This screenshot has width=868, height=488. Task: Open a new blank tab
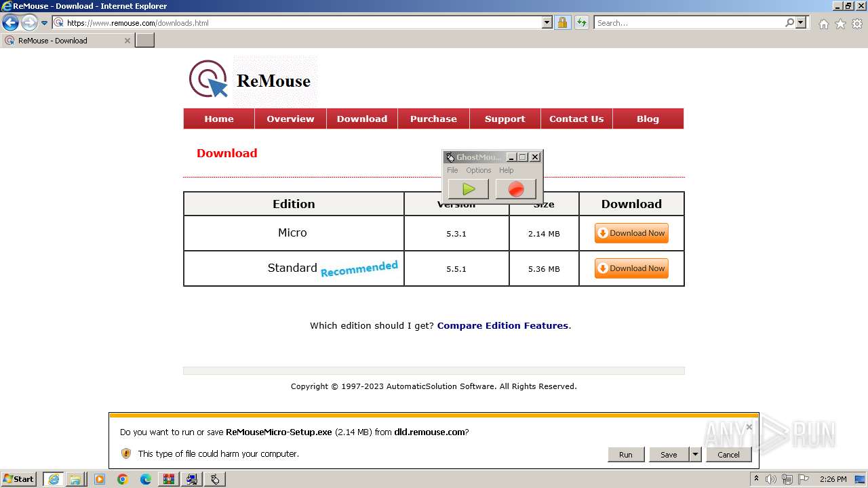145,40
